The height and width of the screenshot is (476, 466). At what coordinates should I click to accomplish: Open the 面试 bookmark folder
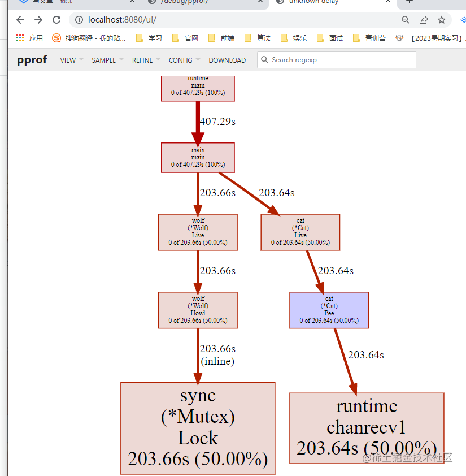pyautogui.click(x=330, y=38)
